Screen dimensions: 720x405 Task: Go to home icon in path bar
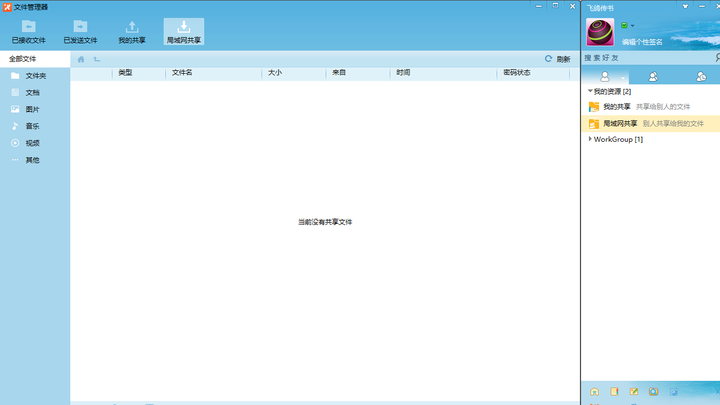(81, 59)
